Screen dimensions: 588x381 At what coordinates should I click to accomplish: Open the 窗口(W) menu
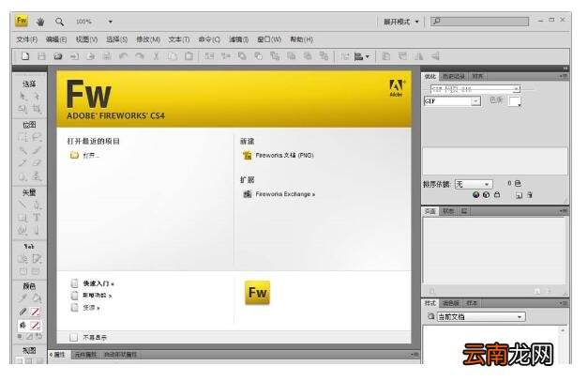click(269, 39)
